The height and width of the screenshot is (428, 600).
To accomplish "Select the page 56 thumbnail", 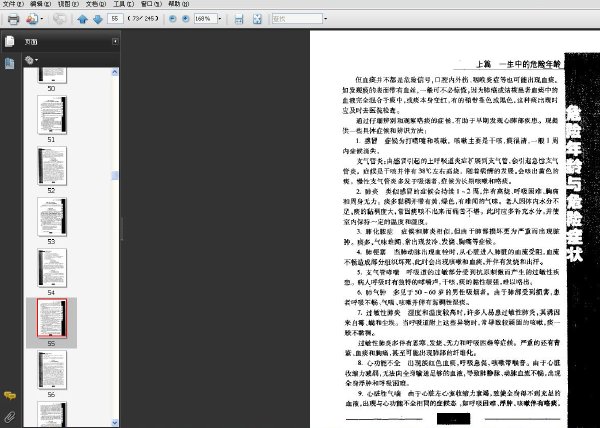I will (52, 370).
